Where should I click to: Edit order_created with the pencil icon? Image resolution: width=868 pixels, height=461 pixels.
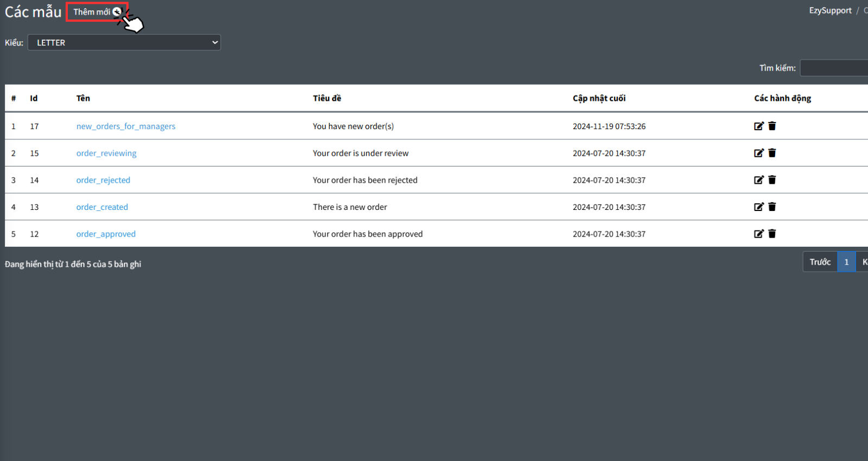pyautogui.click(x=758, y=207)
